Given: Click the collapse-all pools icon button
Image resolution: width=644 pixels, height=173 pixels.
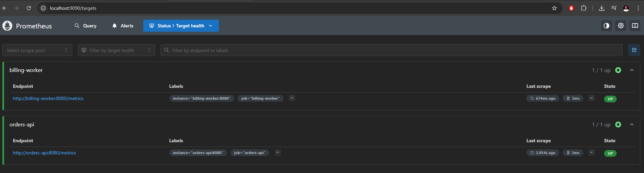Looking at the screenshot, I should click(634, 50).
